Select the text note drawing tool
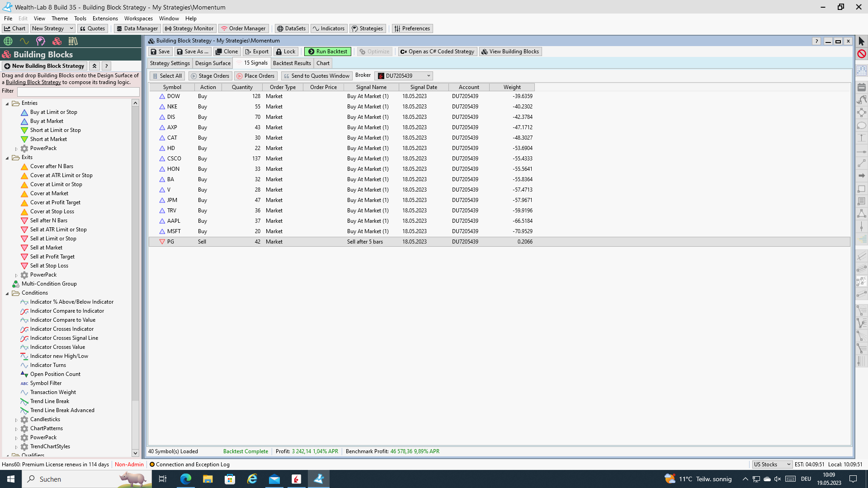This screenshot has height=488, width=868. (x=862, y=201)
